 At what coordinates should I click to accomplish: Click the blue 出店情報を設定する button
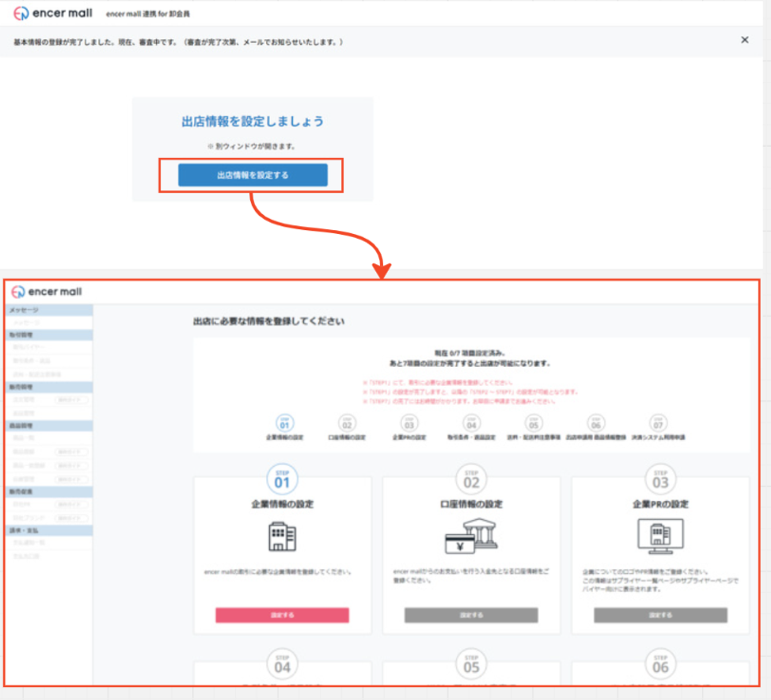click(253, 175)
